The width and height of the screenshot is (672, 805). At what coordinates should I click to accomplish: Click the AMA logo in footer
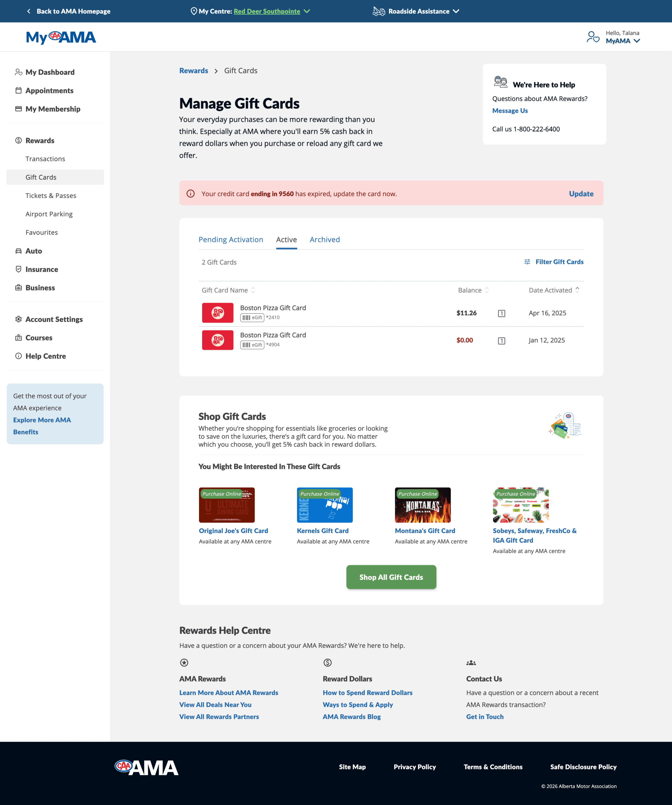[x=147, y=768]
